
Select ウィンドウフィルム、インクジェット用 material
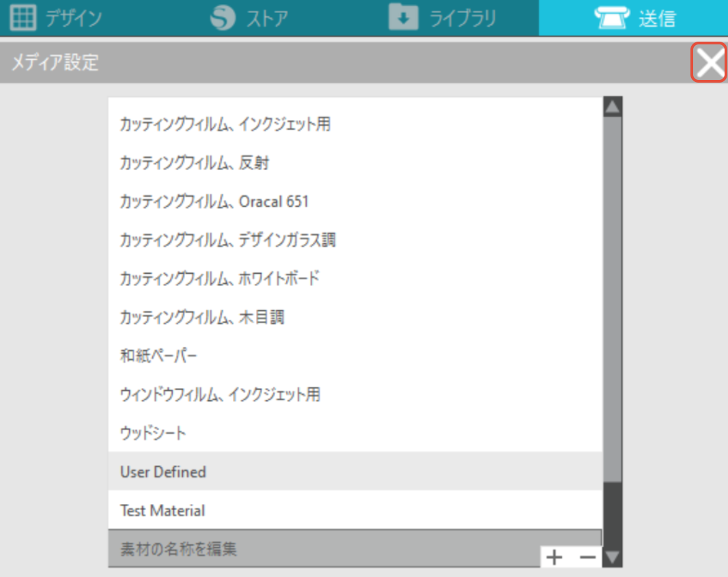point(355,394)
